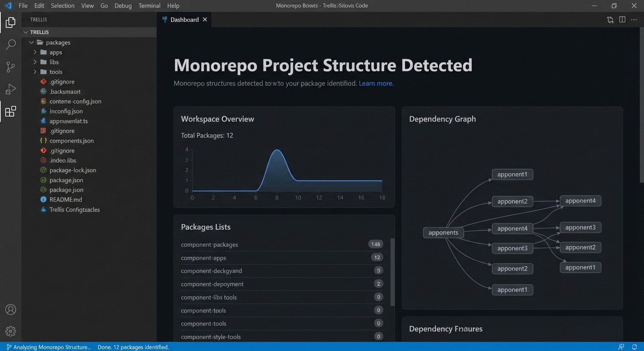Open the Search view icon

tap(11, 44)
